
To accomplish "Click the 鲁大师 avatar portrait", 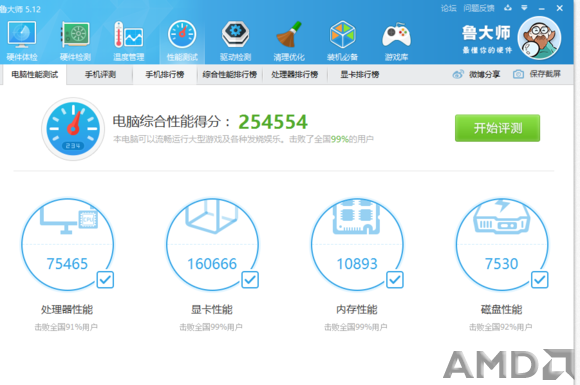I will (539, 38).
